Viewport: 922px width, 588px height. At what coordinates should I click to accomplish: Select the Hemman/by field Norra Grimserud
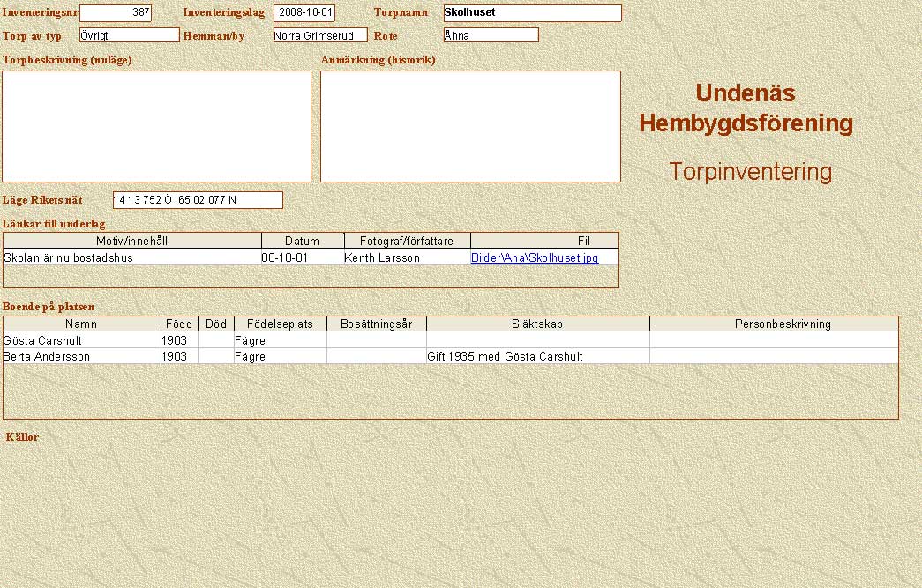pyautogui.click(x=319, y=35)
